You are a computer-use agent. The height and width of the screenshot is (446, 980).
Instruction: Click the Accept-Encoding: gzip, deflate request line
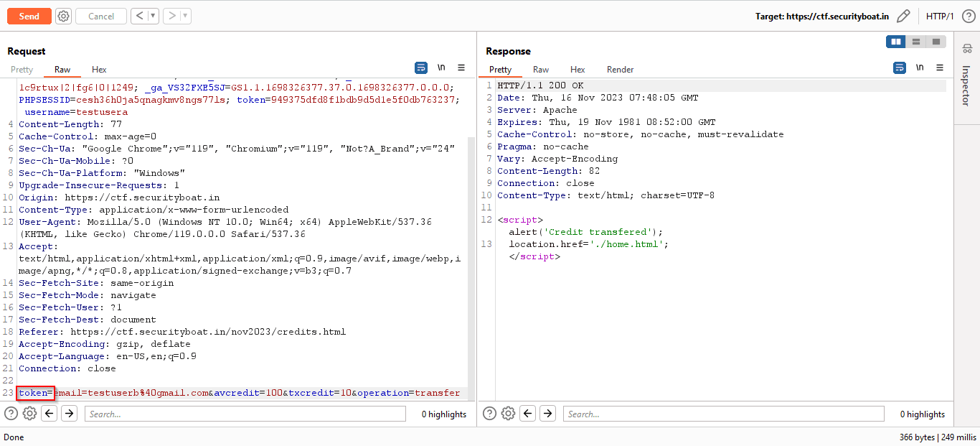(105, 344)
